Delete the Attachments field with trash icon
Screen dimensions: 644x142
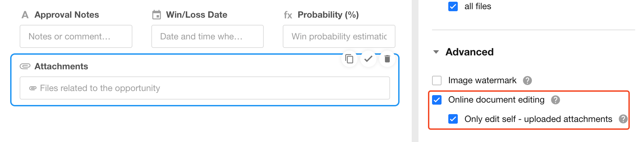(387, 59)
